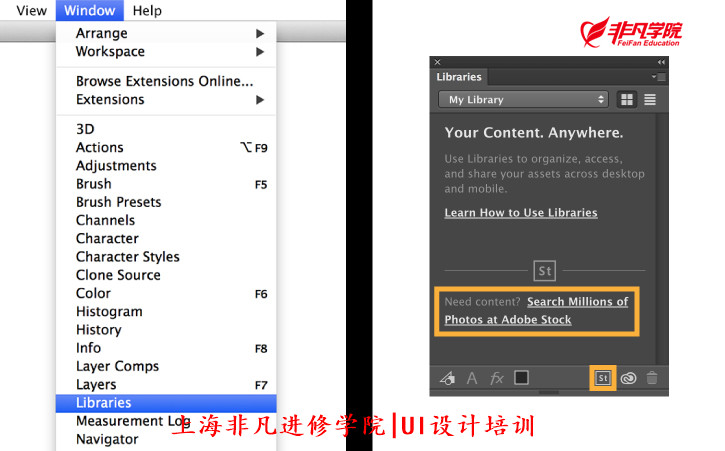The width and height of the screenshot is (725, 451).
Task: Open the Adjustments panel entry
Action: click(166, 166)
